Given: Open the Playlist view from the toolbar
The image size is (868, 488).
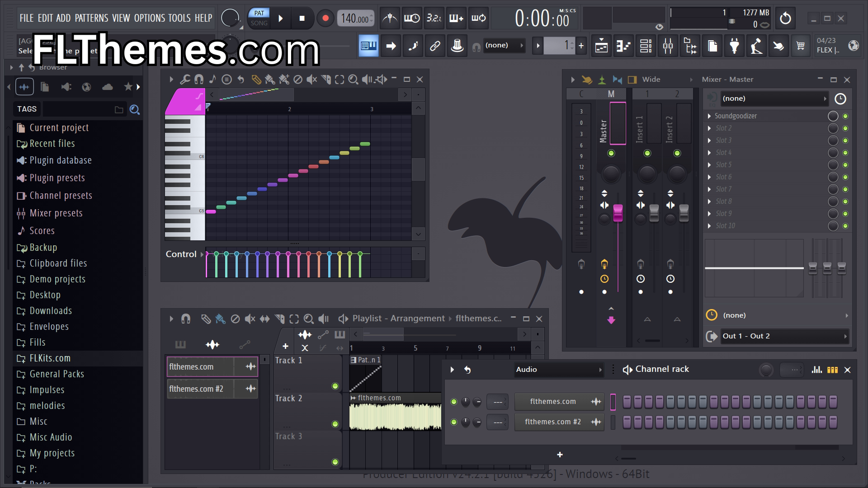Looking at the screenshot, I should click(602, 46).
